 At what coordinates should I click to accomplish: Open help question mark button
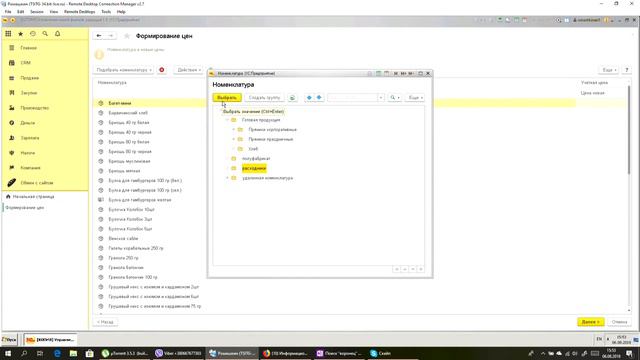point(627,70)
